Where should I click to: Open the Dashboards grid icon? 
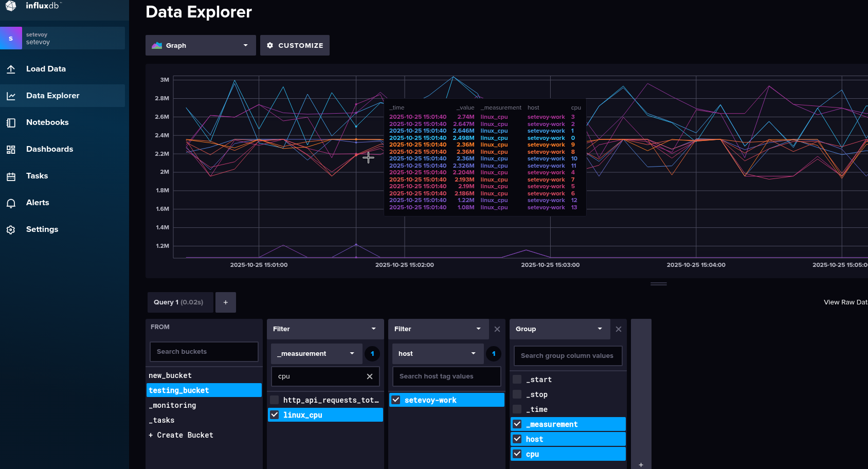(11, 149)
